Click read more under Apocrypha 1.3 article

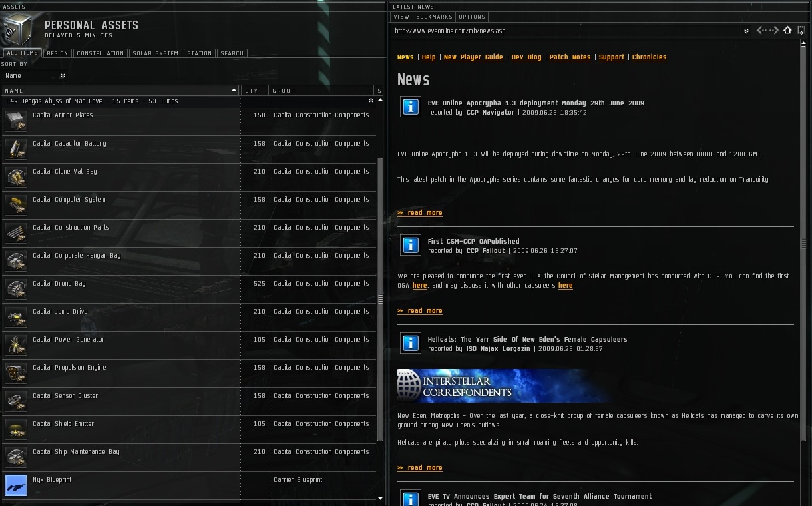pyautogui.click(x=420, y=213)
